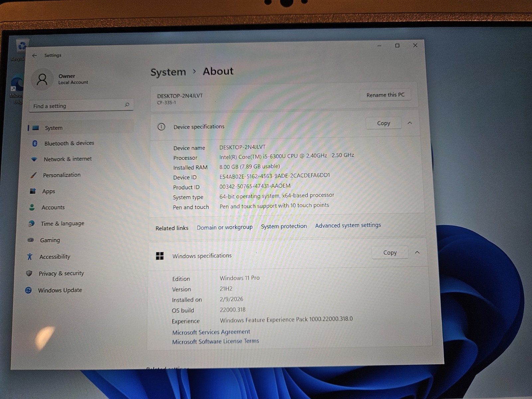This screenshot has height=399, width=532.
Task: Go back using the Settings back arrow
Action: [x=35, y=56]
